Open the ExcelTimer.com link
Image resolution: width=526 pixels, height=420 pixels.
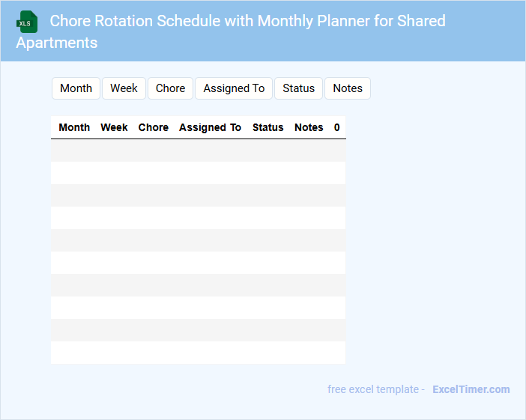(471, 389)
